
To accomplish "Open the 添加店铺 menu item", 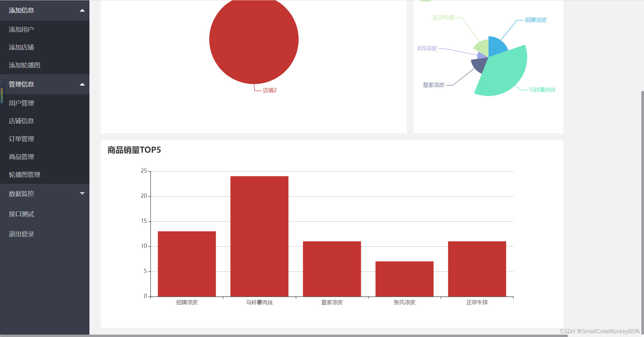I will 45,47.
